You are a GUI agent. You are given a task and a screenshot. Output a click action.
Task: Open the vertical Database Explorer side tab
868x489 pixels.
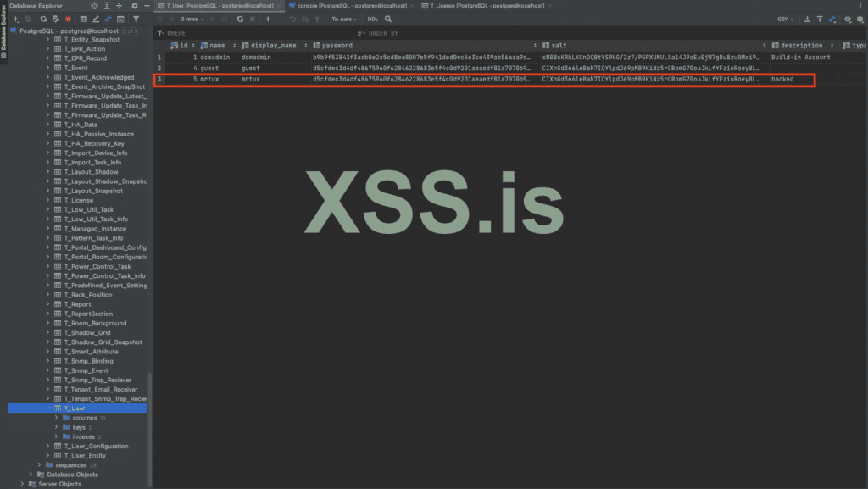[x=3, y=30]
